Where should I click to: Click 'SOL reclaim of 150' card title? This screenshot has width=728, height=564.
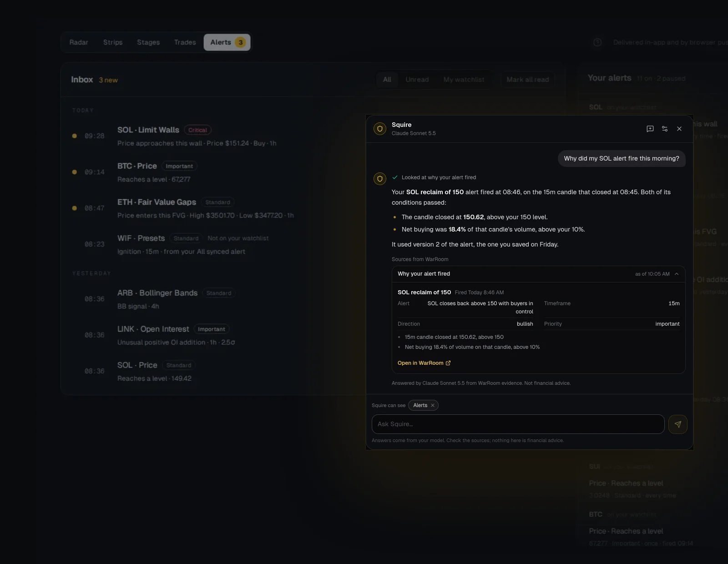[424, 292]
